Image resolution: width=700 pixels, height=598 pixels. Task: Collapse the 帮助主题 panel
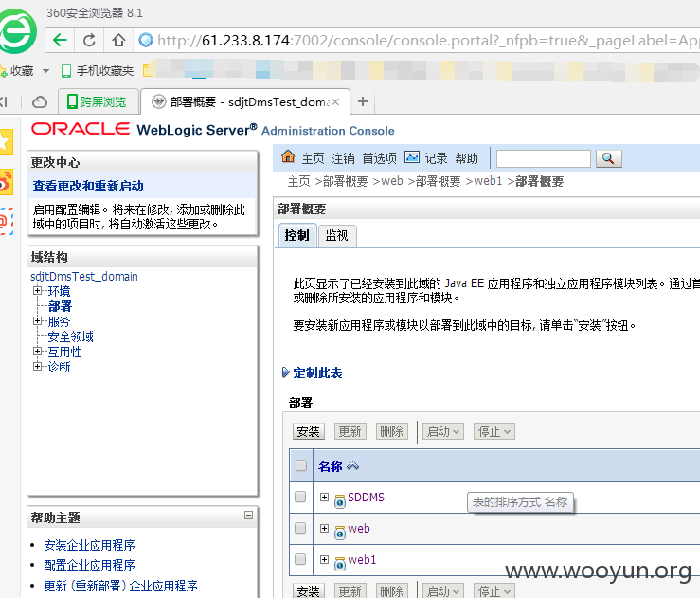point(249,515)
